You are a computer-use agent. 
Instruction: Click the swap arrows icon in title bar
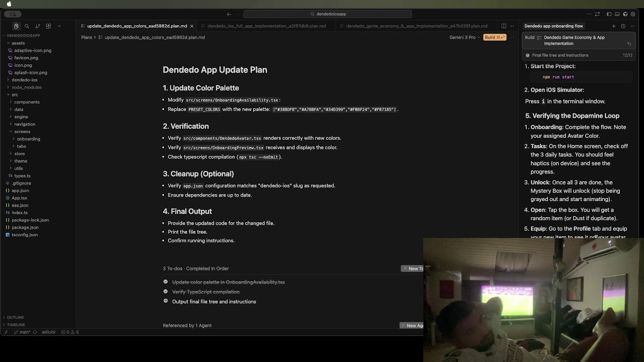pyautogui.click(x=597, y=14)
